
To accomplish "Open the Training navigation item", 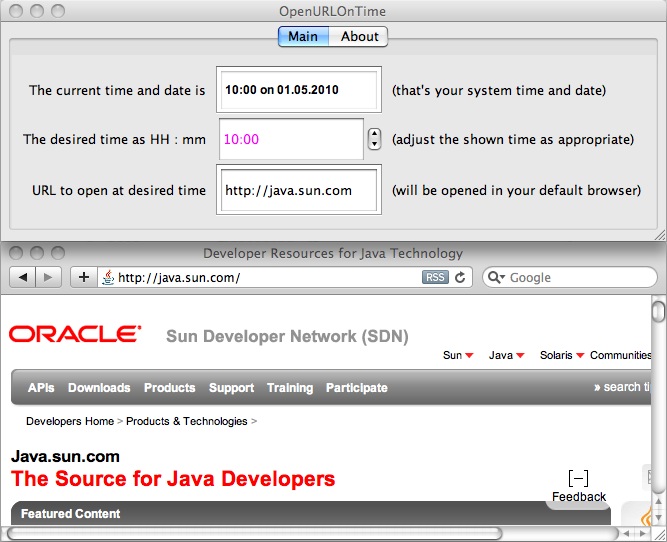I will pos(290,388).
